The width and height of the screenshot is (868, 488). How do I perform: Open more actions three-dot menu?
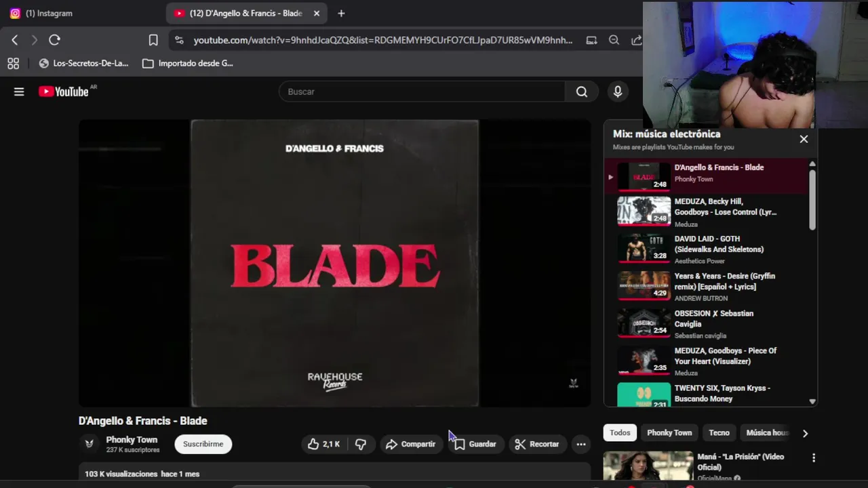pos(581,444)
